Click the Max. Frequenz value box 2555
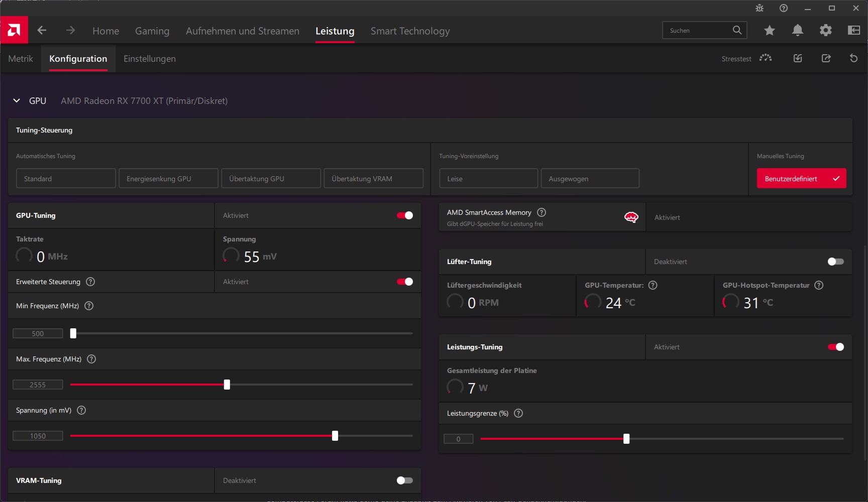The width and height of the screenshot is (868, 502). click(38, 385)
